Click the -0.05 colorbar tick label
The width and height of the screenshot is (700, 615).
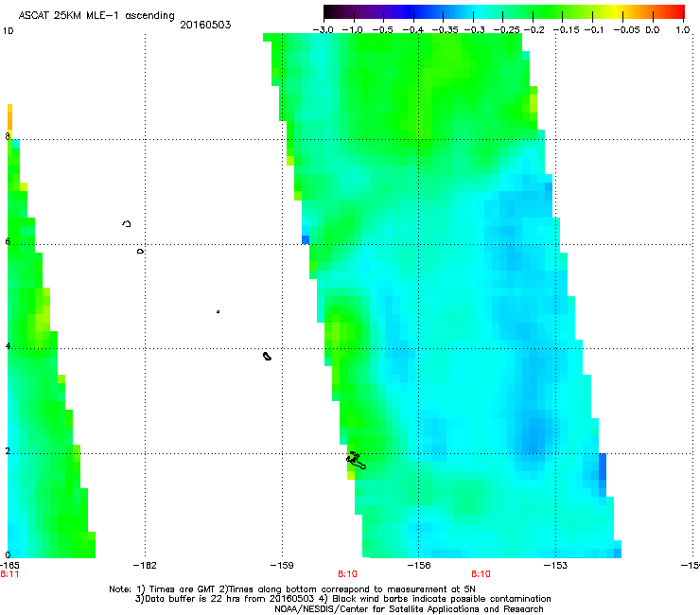(x=626, y=30)
